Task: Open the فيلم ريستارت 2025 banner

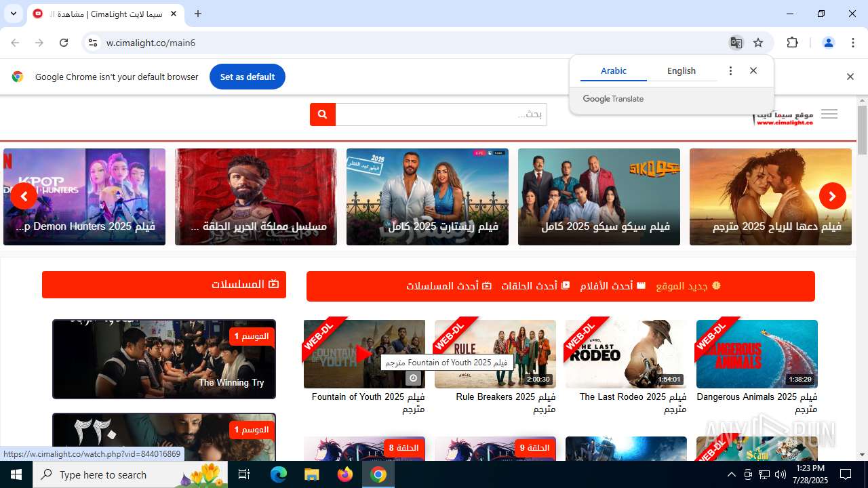Action: (x=427, y=197)
